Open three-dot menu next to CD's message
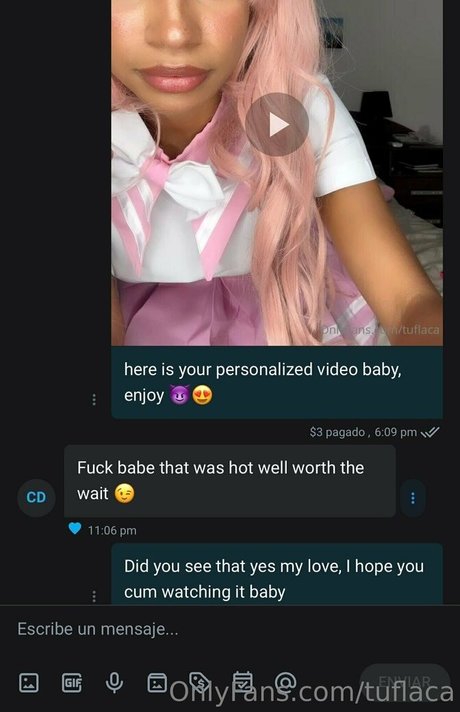 pos(413,498)
